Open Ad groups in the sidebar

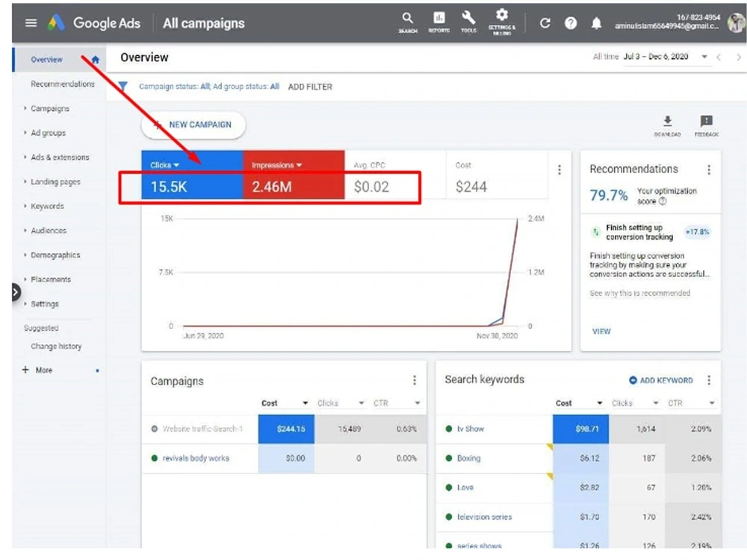[x=48, y=133]
